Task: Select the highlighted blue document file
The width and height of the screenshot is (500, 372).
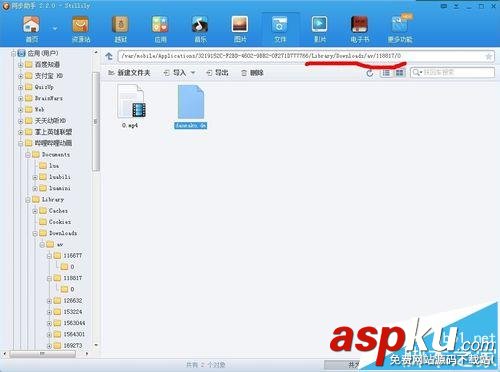Action: (191, 107)
